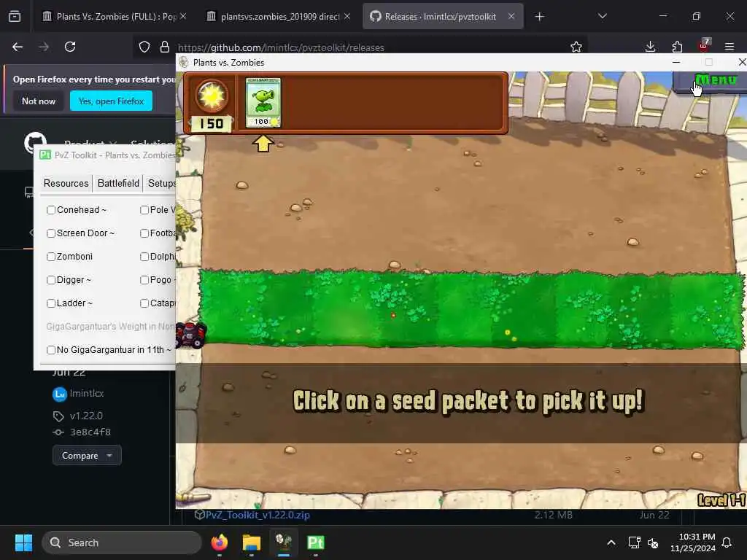Click the site security padlock icon
Image resolution: width=747 pixels, height=560 pixels.
(165, 47)
